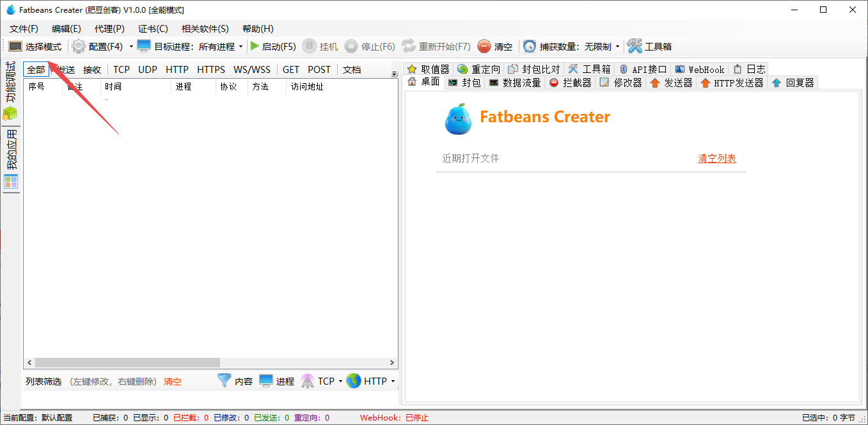Switch to the 拦截器 tab
Screen dimensions: 868x425
(x=571, y=83)
